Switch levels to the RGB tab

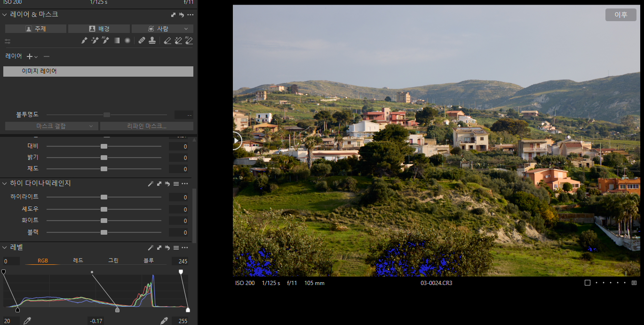pos(43,261)
